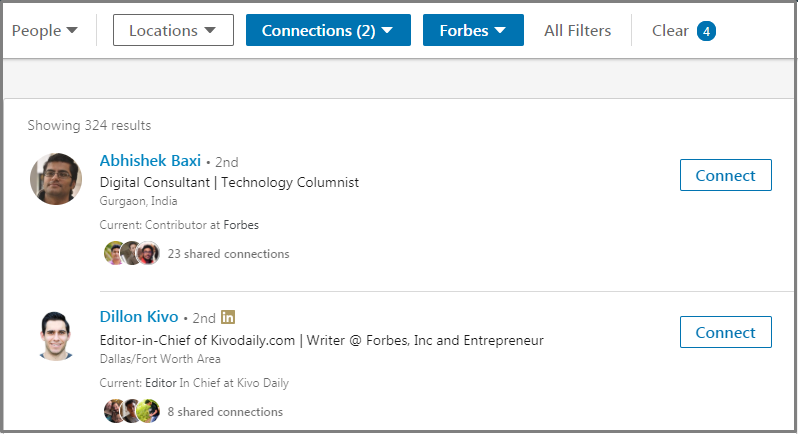Open the All Filters panel
This screenshot has width=798, height=434.
(577, 30)
